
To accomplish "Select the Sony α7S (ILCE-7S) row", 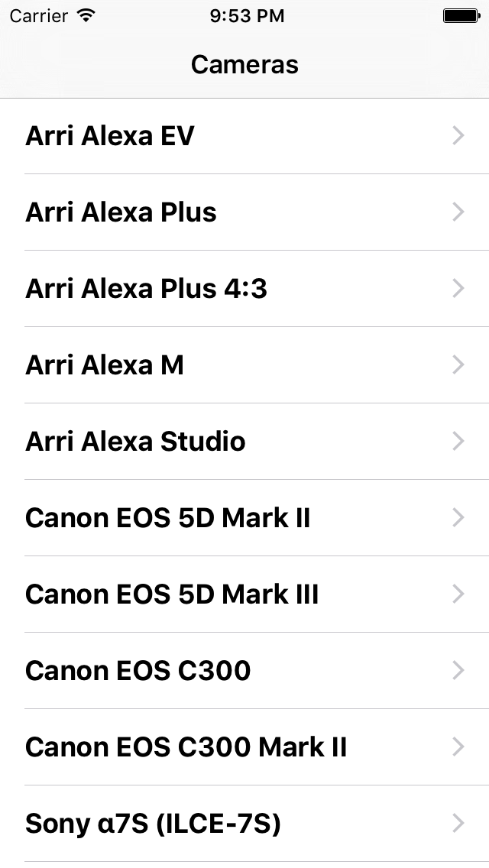I will [x=244, y=823].
